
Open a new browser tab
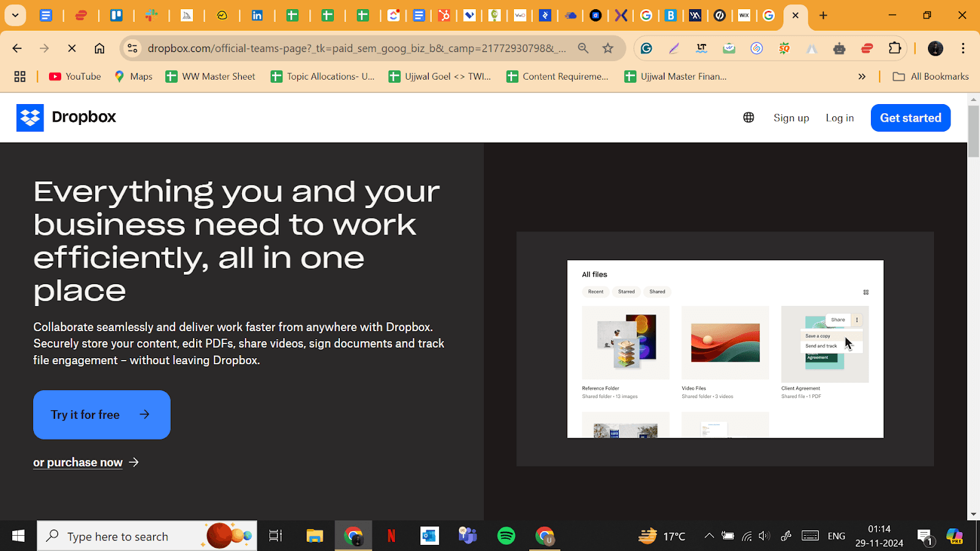[823, 15]
